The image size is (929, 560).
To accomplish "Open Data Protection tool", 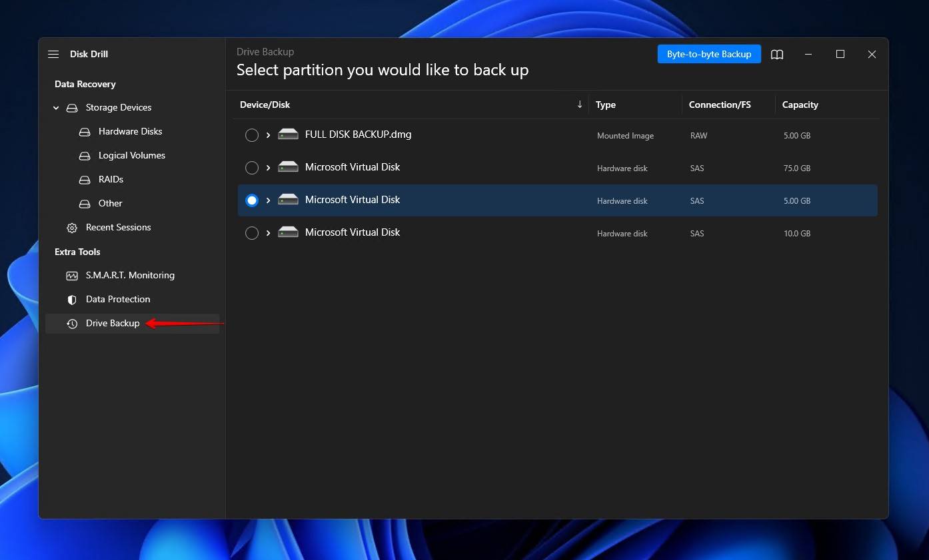I will [x=118, y=300].
